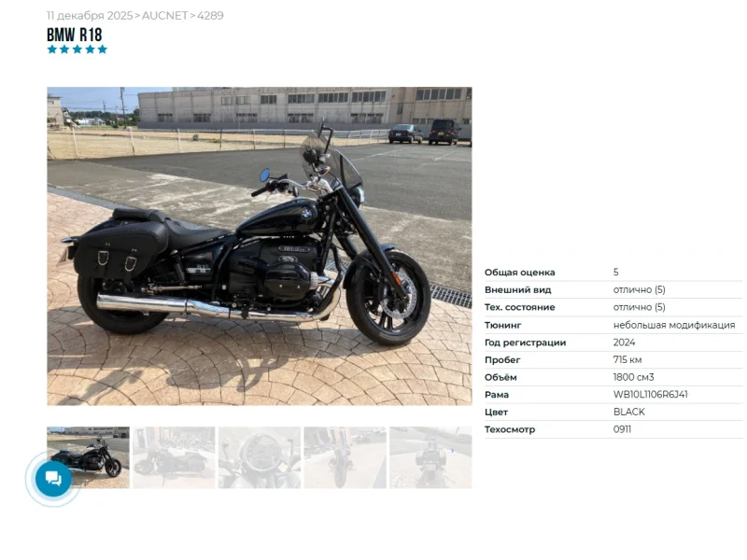Click the five-star rating under BMW R18
Image resolution: width=747 pixels, height=560 pixels.
click(78, 49)
